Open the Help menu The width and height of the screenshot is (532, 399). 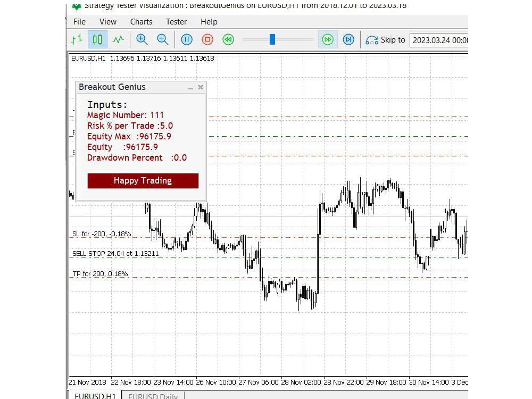pyautogui.click(x=209, y=22)
